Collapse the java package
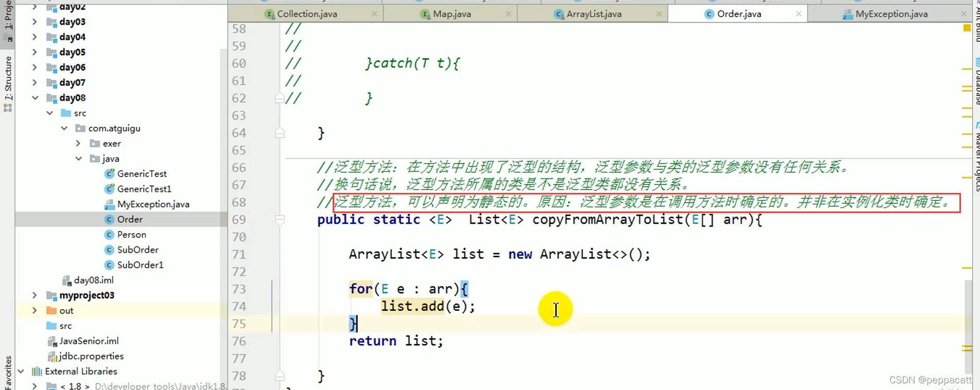980x390 pixels. (x=78, y=158)
